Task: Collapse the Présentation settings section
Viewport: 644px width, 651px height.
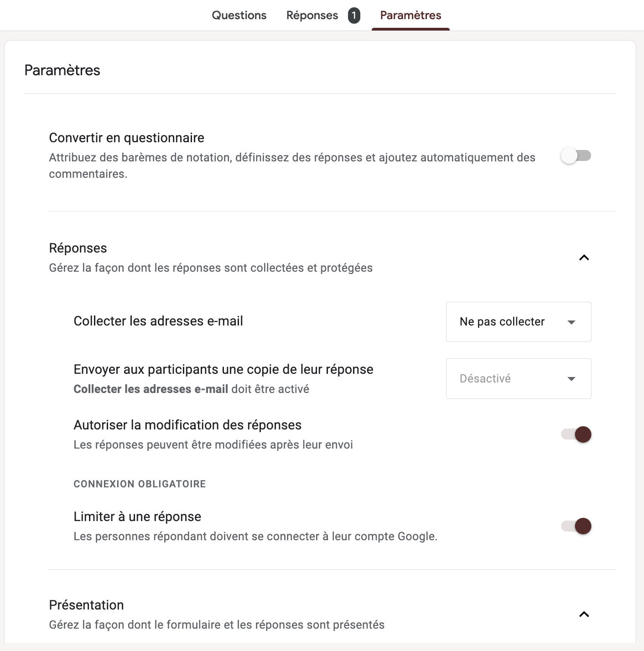Action: click(584, 615)
